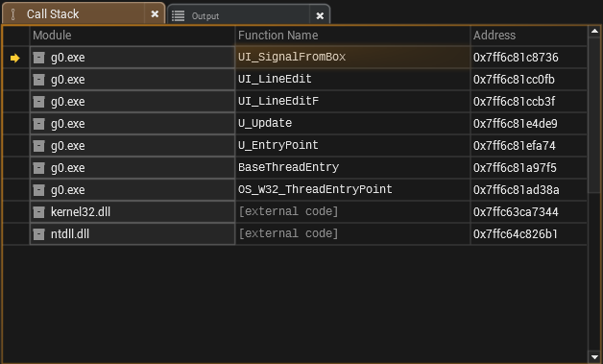Close the Call Stack tab
Screen dimensions: 603x364
coord(155,14)
